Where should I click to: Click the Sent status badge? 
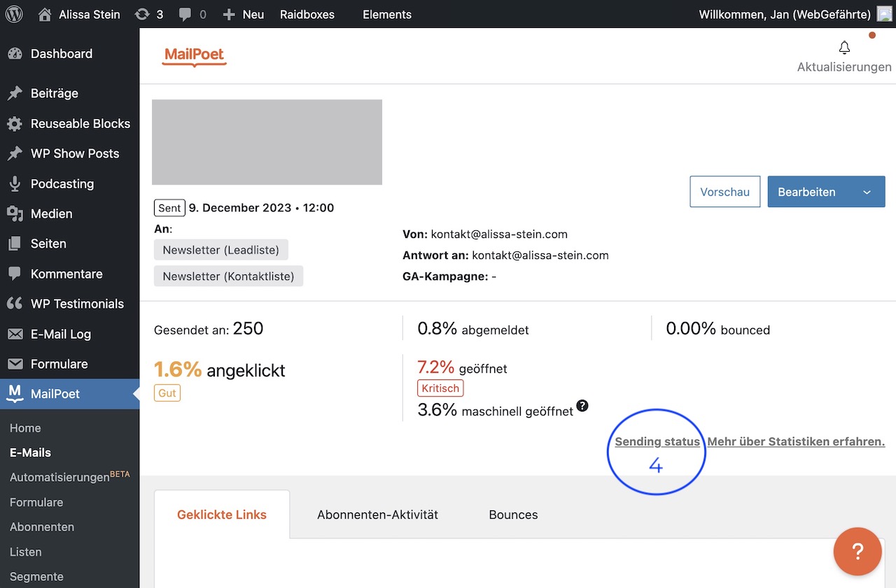click(169, 208)
